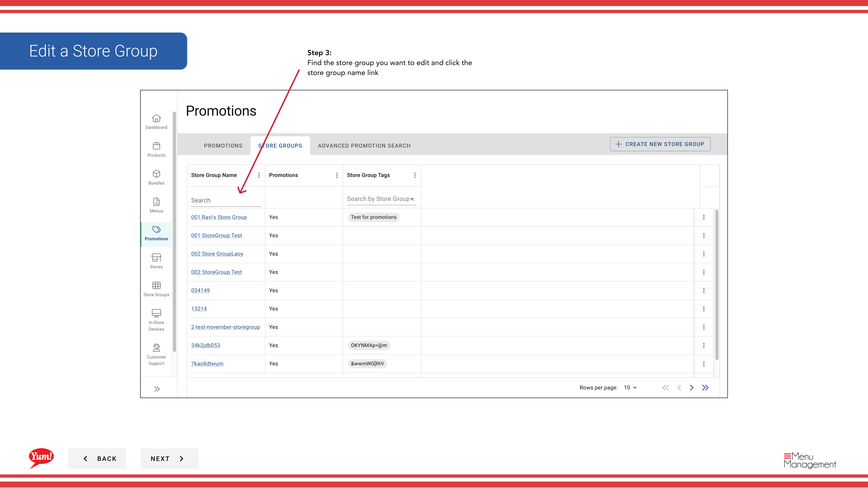This screenshot has width=868, height=488.
Task: Open Promotions column options menu
Action: (x=337, y=175)
